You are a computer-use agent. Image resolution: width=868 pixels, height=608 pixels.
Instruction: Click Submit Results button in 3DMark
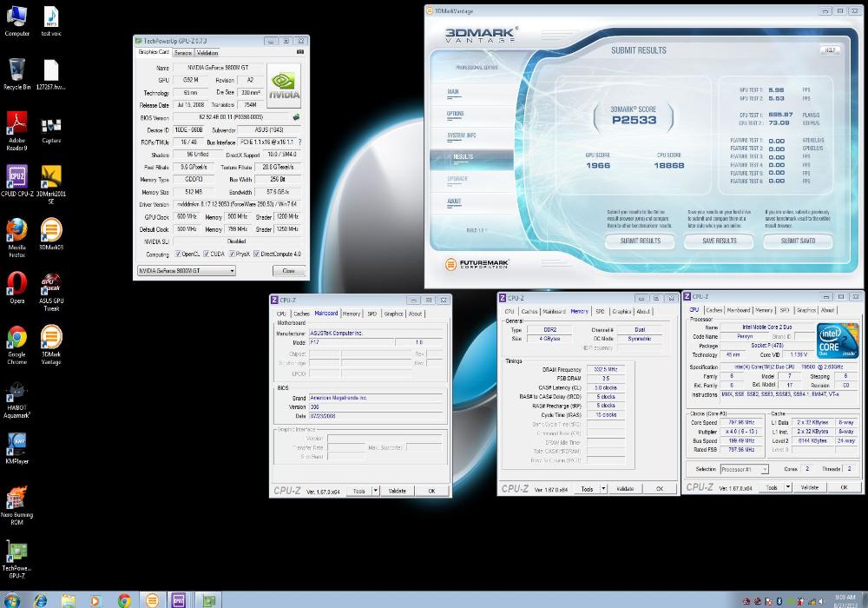tap(640, 241)
